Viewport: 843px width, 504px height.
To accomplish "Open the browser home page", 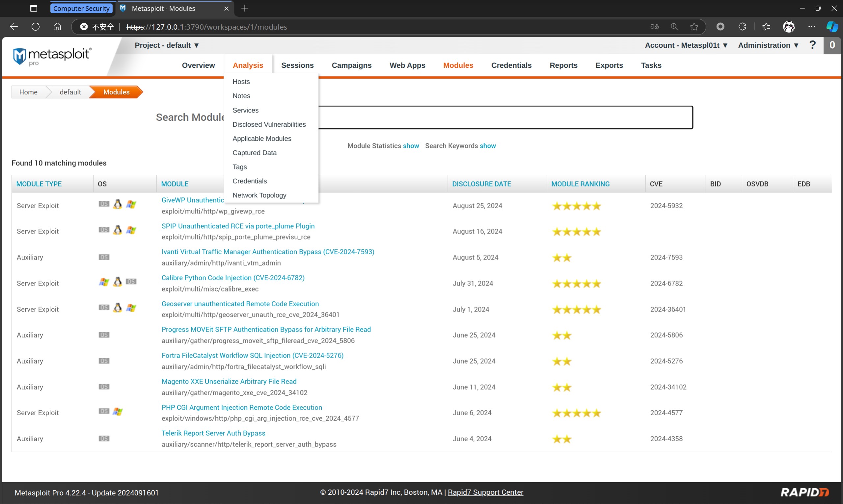I will (57, 27).
